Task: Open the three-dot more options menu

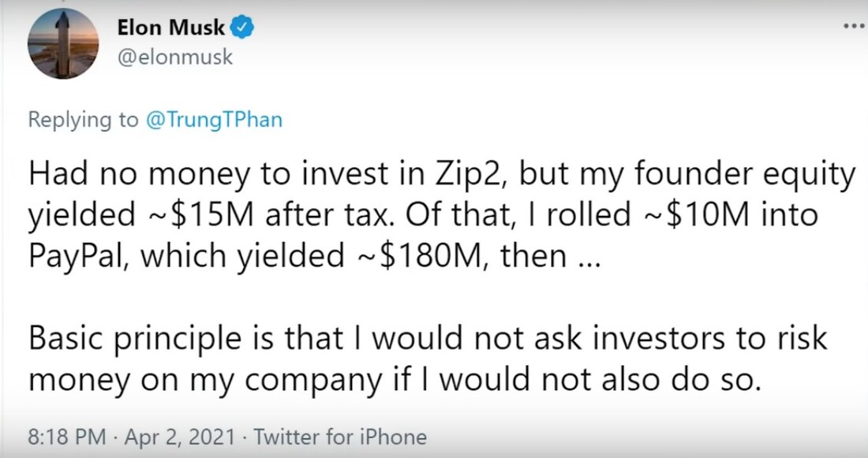Action: [x=854, y=25]
